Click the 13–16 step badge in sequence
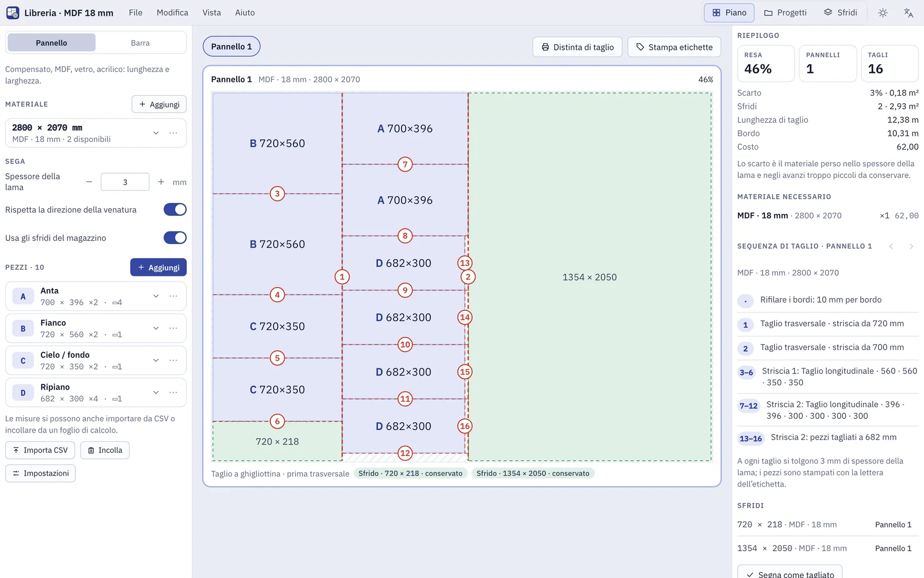The image size is (924, 578). click(x=750, y=439)
